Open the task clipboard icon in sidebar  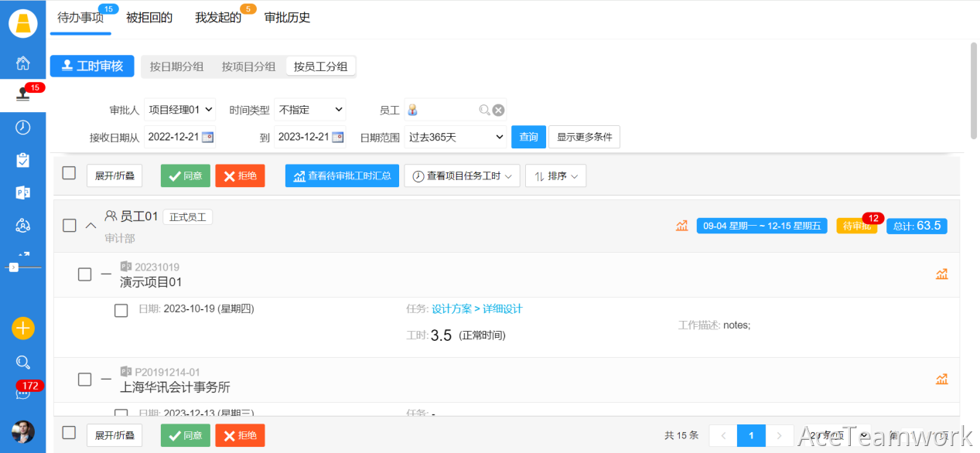pos(23,160)
